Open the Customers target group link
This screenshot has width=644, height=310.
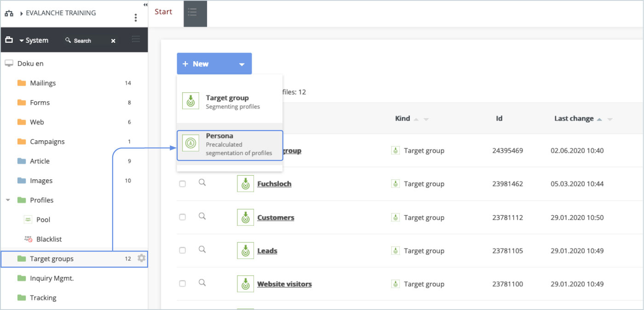276,218
